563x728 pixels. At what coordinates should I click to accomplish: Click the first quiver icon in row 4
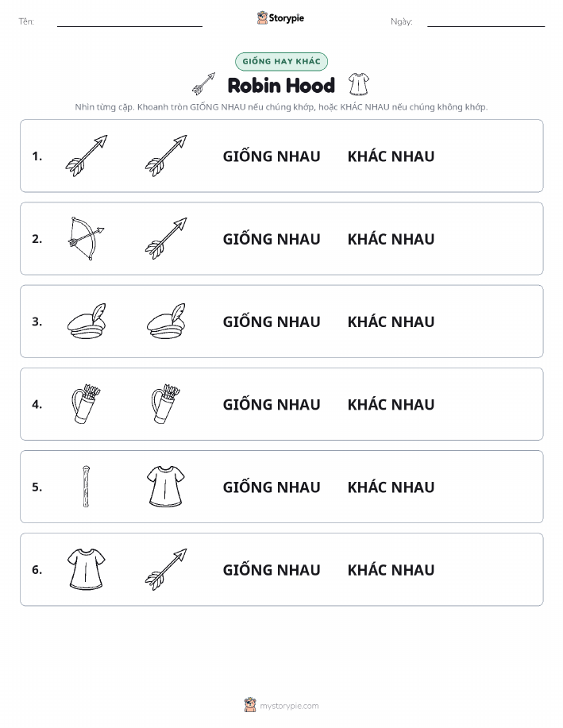point(87,404)
